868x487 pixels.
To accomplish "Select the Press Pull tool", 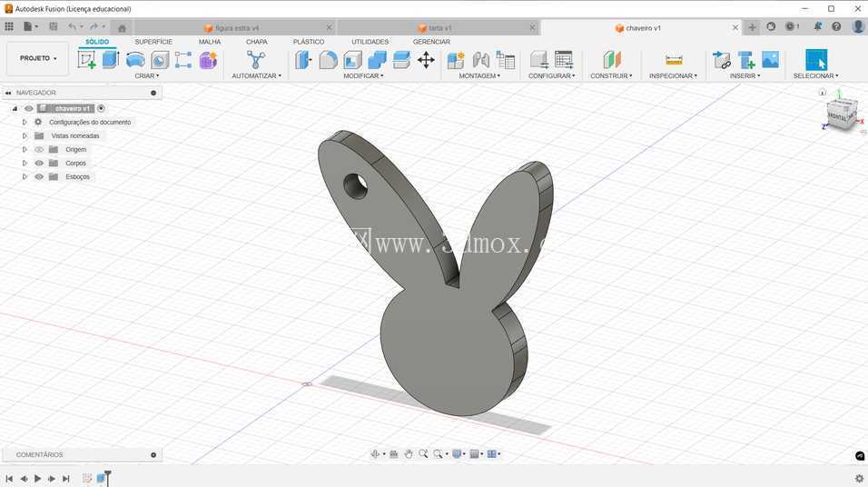I will [x=303, y=60].
